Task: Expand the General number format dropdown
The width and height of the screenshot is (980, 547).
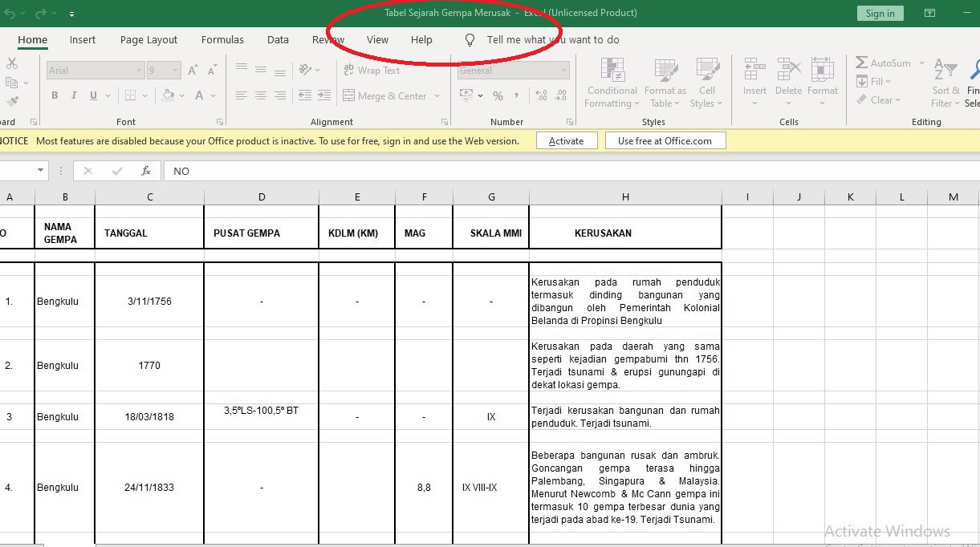Action: (564, 71)
